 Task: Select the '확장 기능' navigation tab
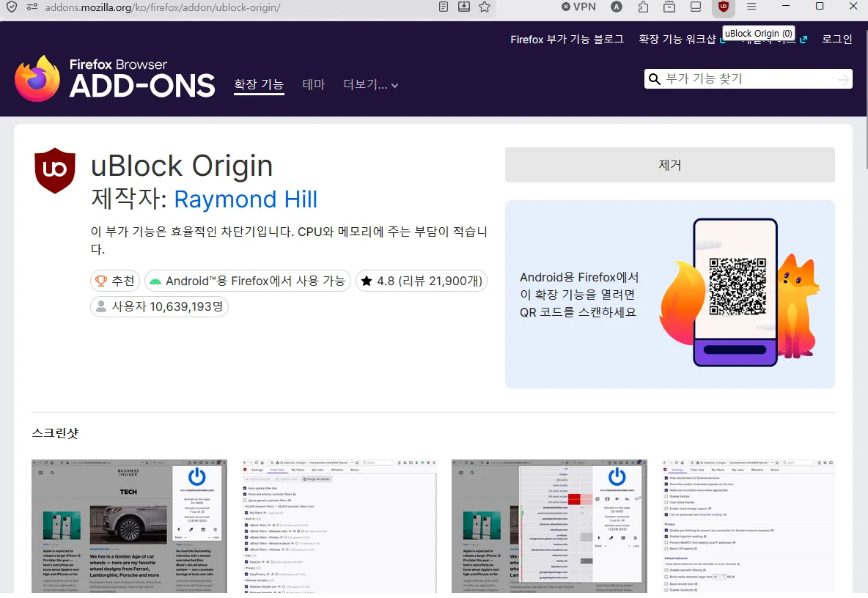point(259,84)
